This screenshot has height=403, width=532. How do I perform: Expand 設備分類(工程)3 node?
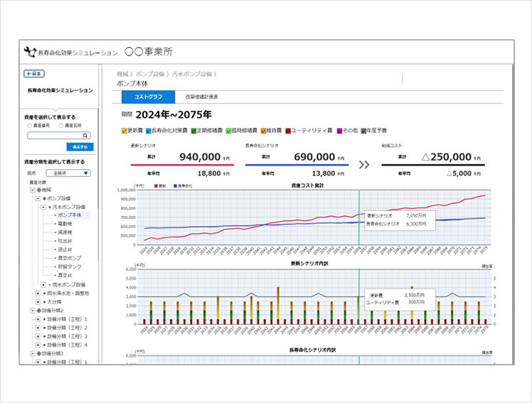(38, 336)
